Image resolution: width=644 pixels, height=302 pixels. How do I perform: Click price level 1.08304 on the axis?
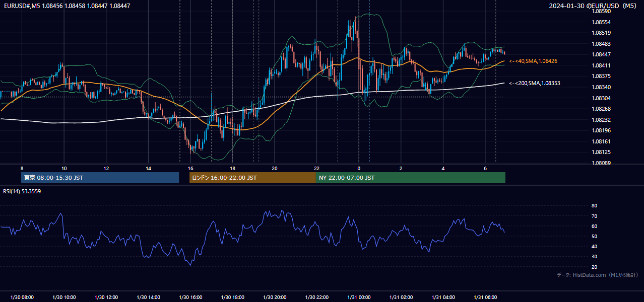coord(601,98)
